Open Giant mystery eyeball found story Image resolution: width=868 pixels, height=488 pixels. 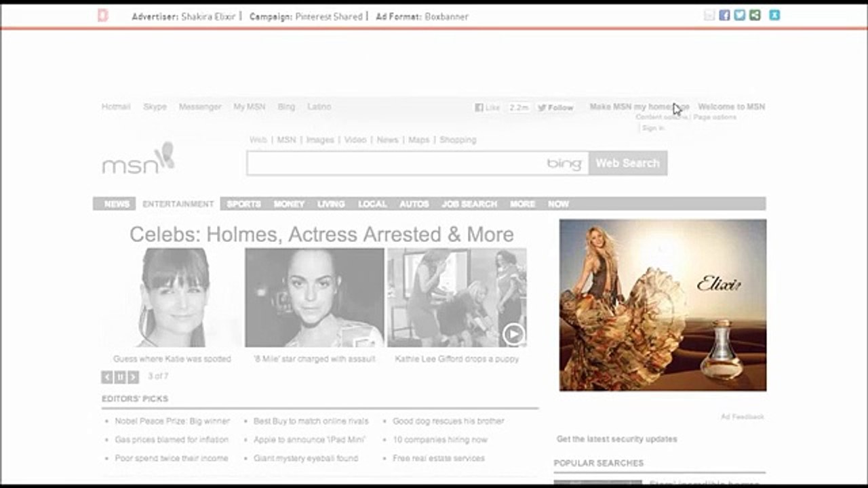point(306,458)
